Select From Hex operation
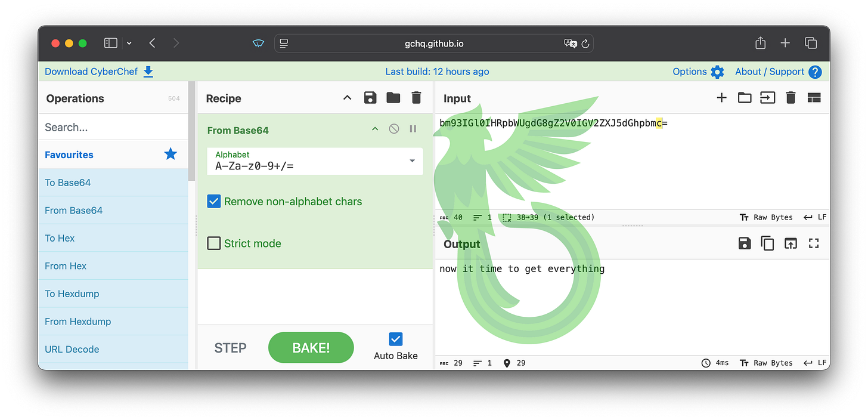Screen dimensions: 868x420 pos(113,265)
